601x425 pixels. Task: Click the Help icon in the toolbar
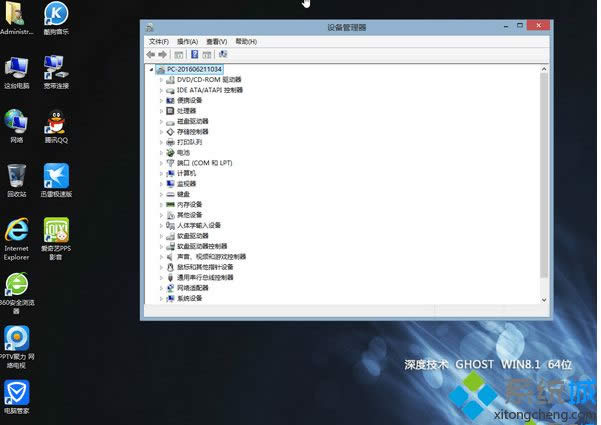(194, 54)
